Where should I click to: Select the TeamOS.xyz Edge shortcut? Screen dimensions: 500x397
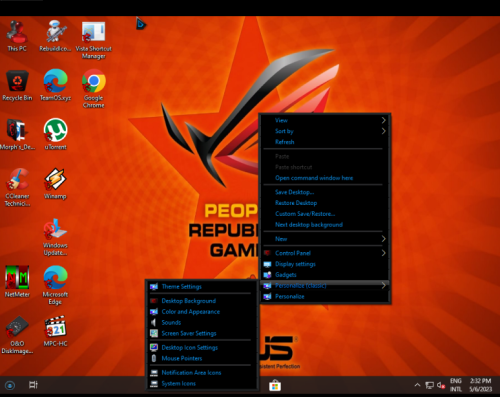click(x=55, y=85)
